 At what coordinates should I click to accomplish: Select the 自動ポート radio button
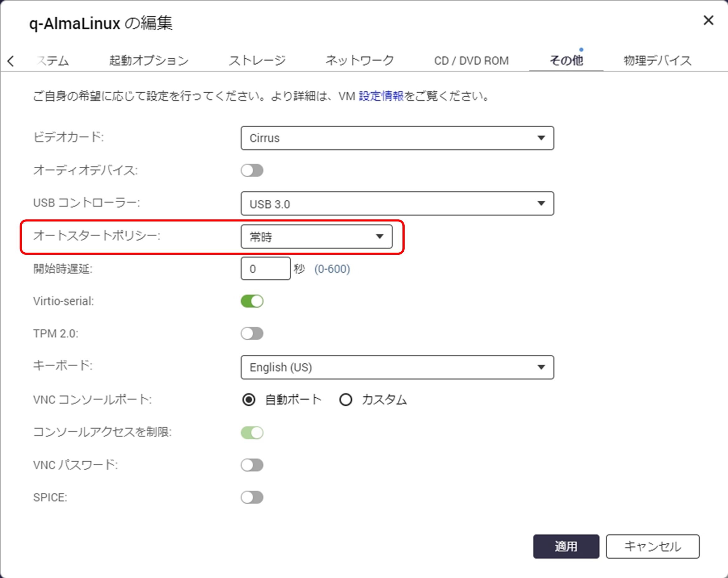[249, 400]
